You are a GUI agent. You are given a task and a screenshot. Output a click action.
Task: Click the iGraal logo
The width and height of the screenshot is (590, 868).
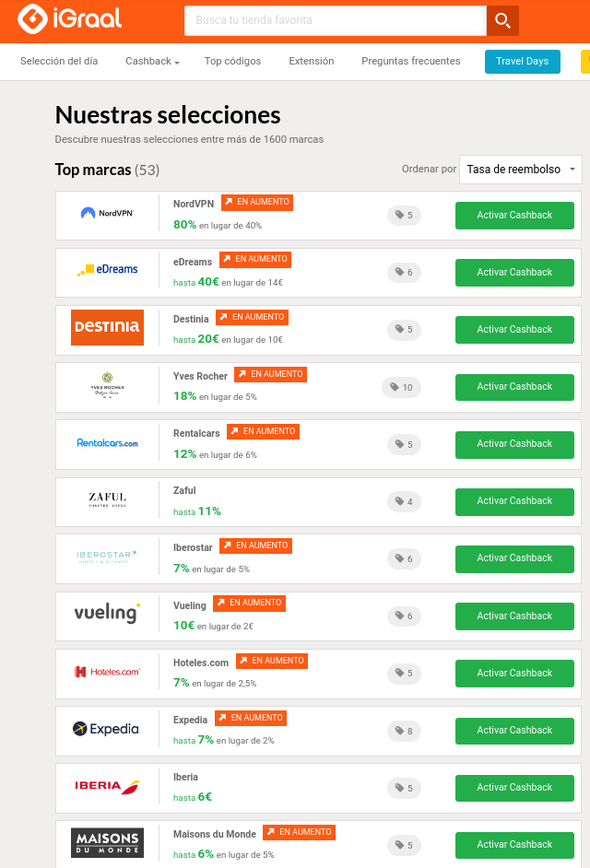point(69,19)
